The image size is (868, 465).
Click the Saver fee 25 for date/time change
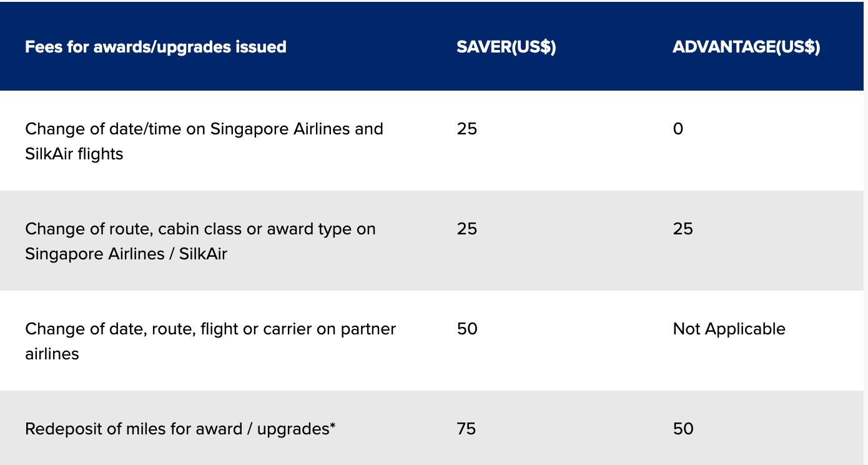coord(466,129)
